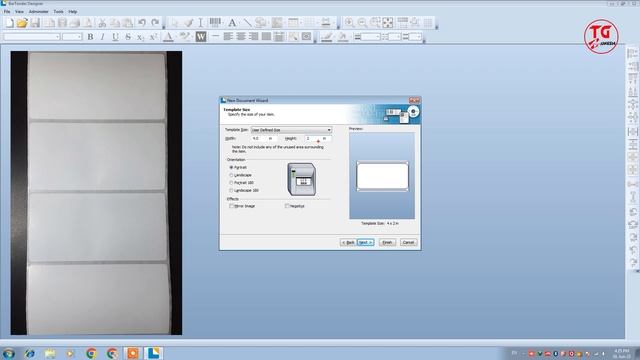Open a file with the folder icon

(22, 23)
